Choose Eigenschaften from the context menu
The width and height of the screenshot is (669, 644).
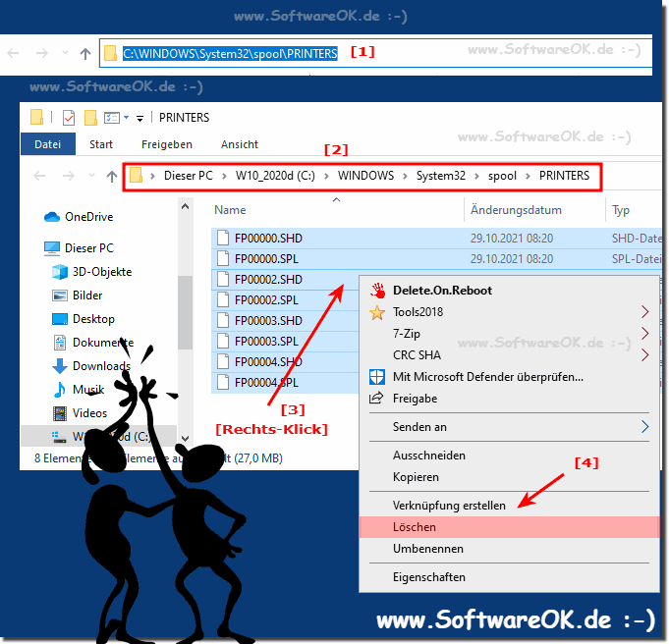pos(510,577)
